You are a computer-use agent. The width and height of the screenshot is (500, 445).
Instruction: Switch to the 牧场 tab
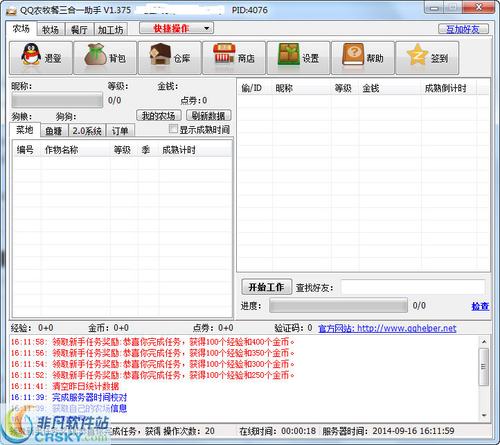tap(51, 30)
